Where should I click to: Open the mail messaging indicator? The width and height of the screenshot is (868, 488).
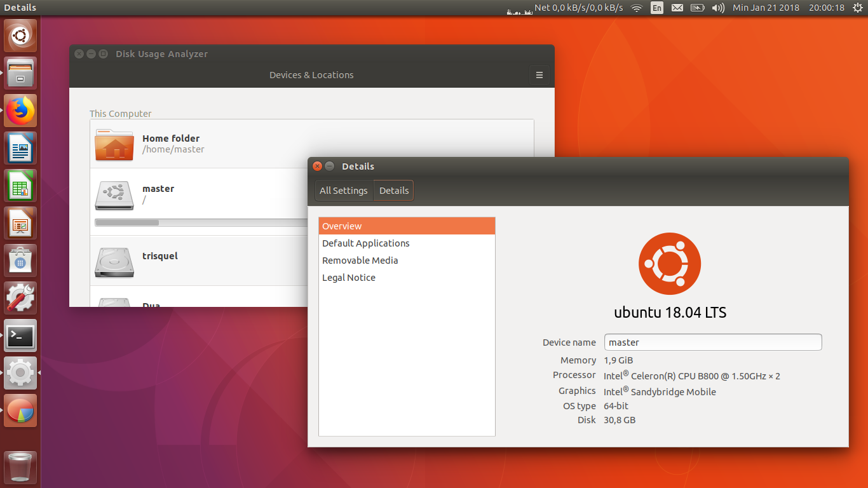tap(677, 8)
